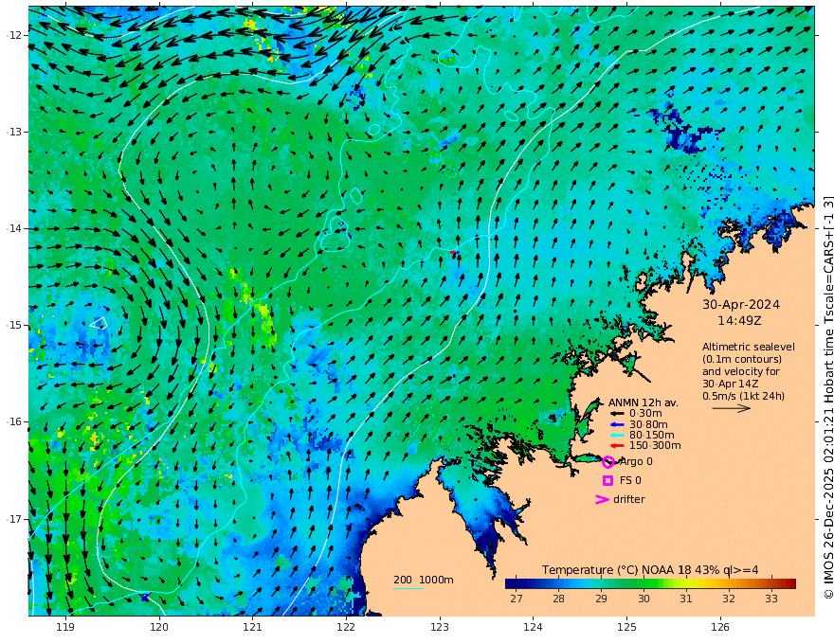Click the green section of colorbar above 30

click(653, 584)
